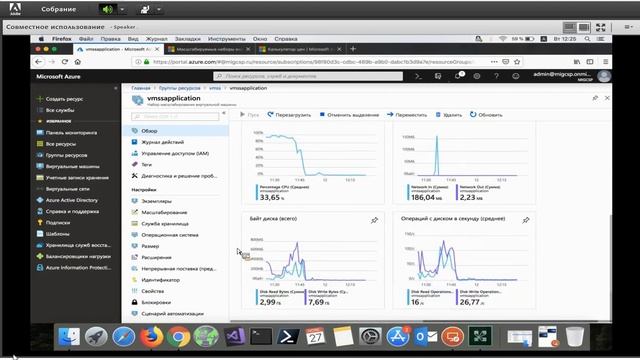Open the directory and subscription filter icon
The height and width of the screenshot is (360, 640).
coord(438,76)
